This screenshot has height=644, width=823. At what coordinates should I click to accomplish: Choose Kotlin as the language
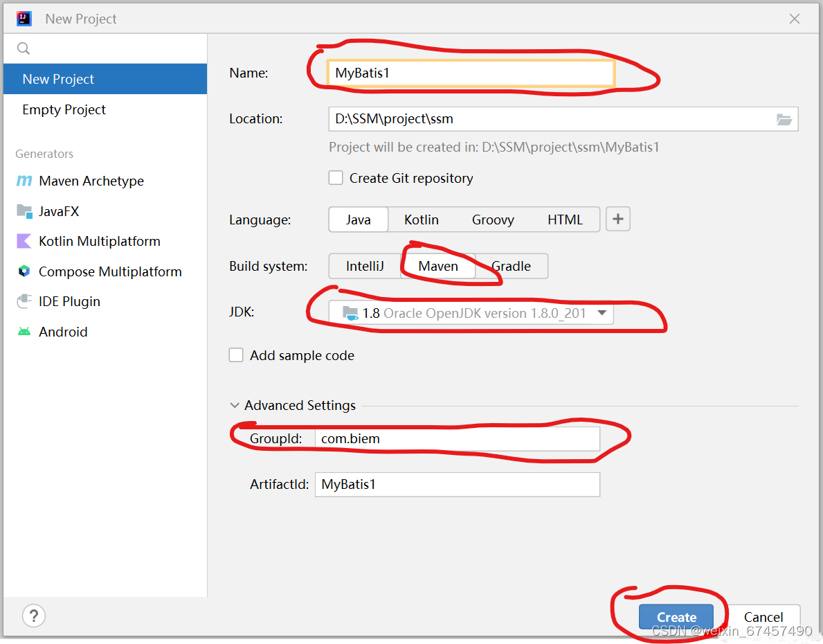[x=422, y=220]
